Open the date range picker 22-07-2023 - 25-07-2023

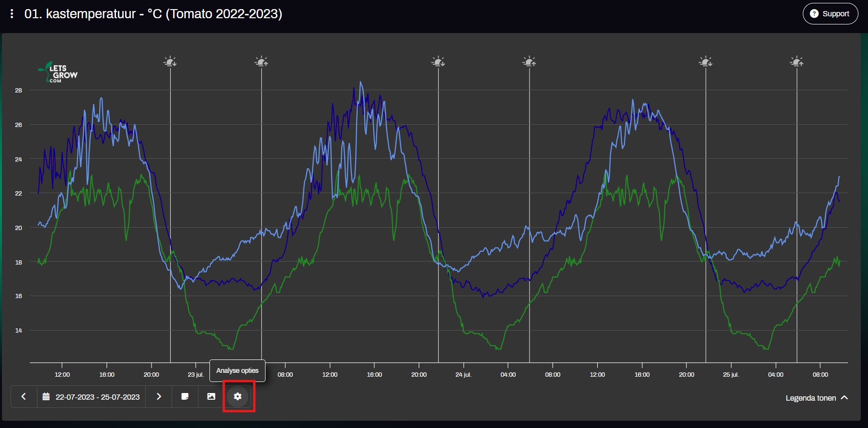[x=97, y=397]
